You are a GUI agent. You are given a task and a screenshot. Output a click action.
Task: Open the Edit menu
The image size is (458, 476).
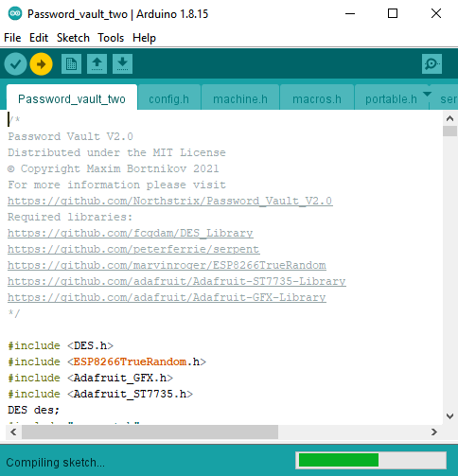point(39,38)
